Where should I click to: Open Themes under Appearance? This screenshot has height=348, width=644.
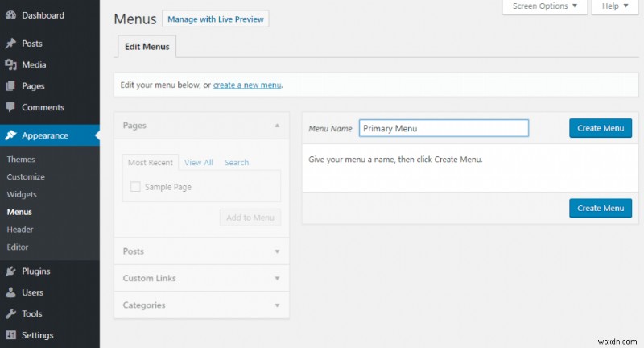tap(21, 159)
